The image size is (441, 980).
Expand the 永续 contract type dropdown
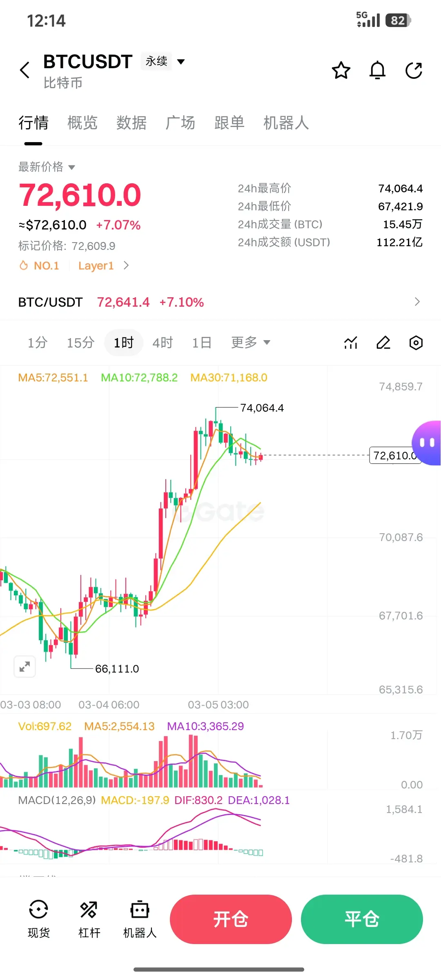pyautogui.click(x=163, y=61)
